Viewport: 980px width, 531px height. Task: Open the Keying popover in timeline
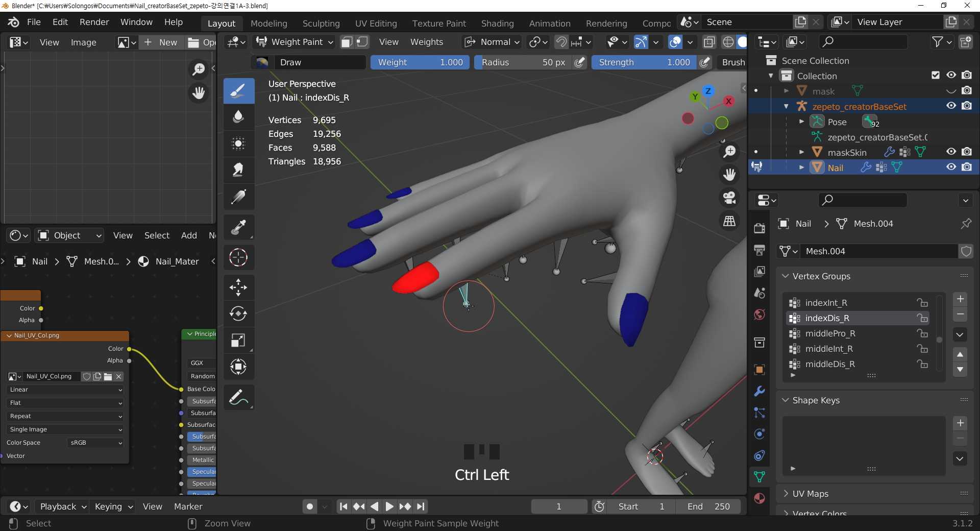[x=114, y=506]
